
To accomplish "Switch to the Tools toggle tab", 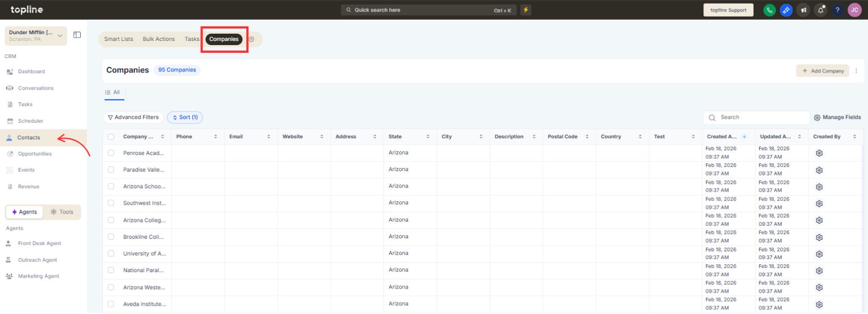I will pos(62,212).
